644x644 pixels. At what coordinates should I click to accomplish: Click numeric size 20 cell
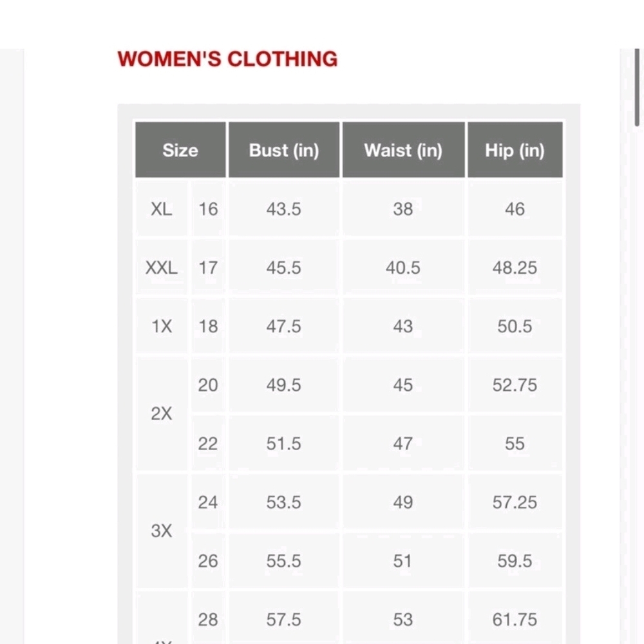(208, 385)
